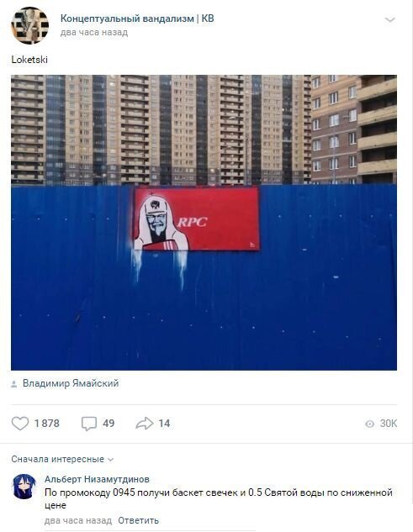413x532 pixels.
Task: Open Альберт Низамутдинов's profile name
Action: coord(97,479)
